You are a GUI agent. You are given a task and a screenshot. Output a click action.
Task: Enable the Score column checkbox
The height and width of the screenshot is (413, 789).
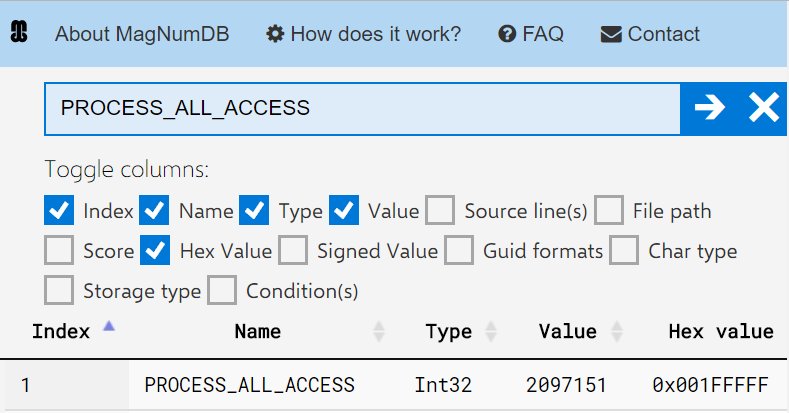[x=59, y=250]
